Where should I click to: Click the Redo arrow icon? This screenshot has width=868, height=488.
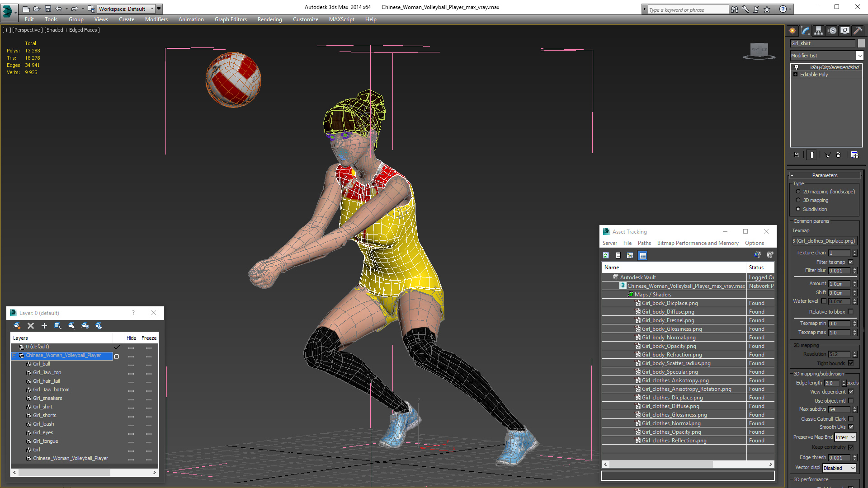(75, 9)
